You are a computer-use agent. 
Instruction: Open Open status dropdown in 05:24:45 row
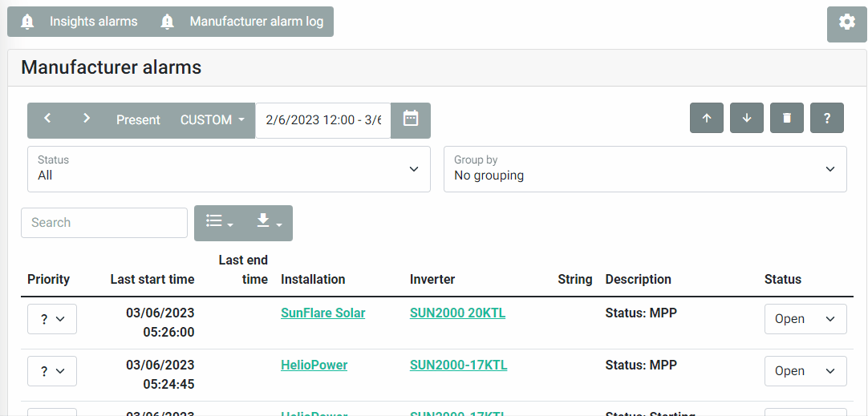click(805, 371)
